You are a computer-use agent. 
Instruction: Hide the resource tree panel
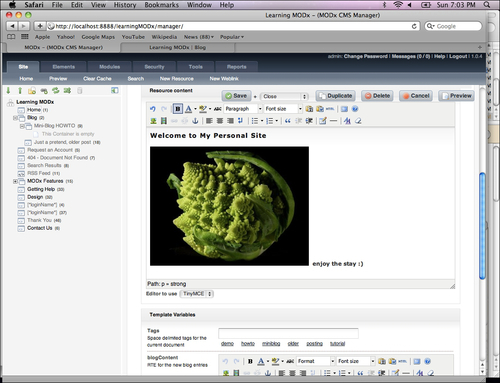pos(115,90)
